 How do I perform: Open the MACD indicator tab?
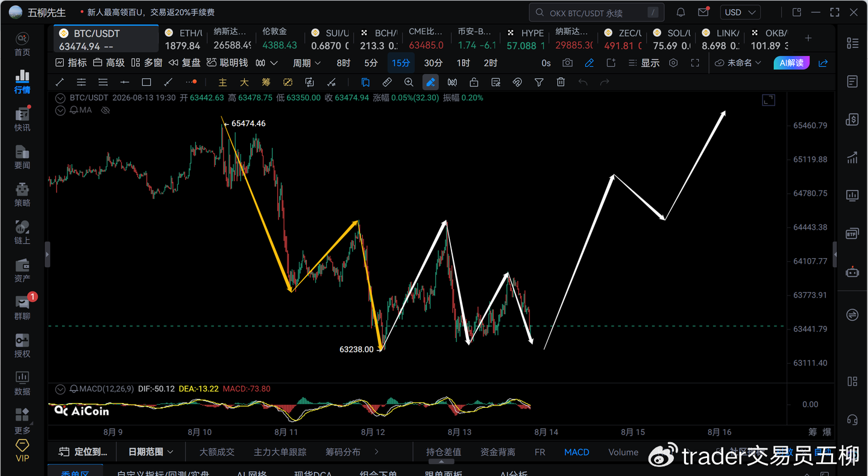coord(577,452)
